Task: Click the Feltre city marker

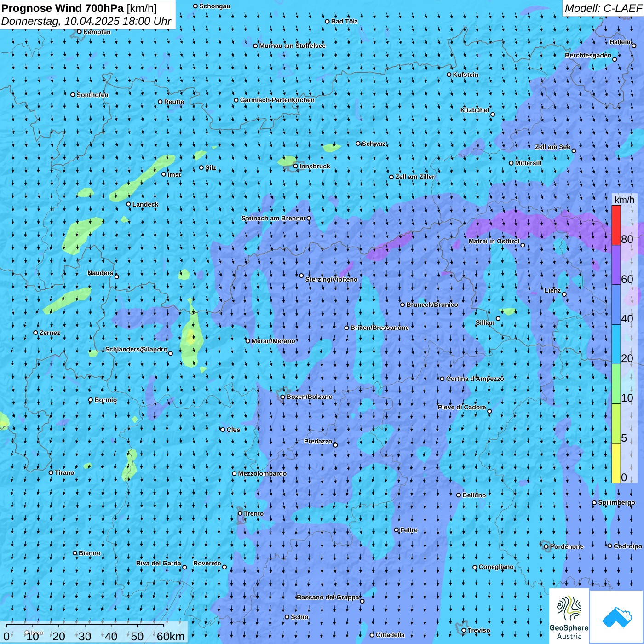Action: click(397, 530)
